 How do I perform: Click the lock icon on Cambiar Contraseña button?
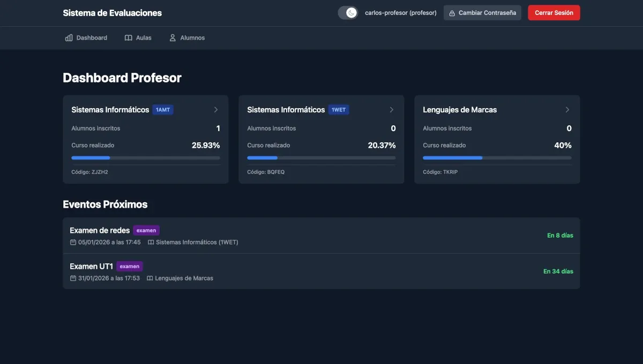click(x=453, y=12)
